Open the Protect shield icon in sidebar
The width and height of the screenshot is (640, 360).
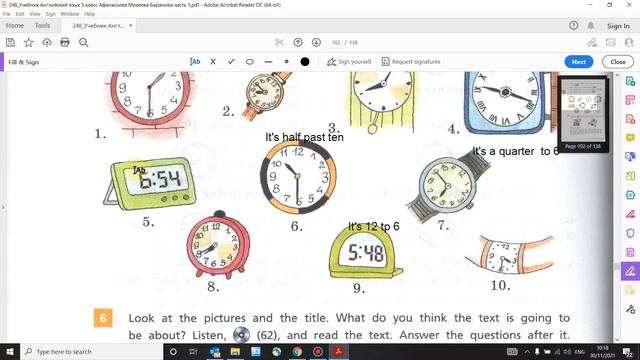(630, 233)
